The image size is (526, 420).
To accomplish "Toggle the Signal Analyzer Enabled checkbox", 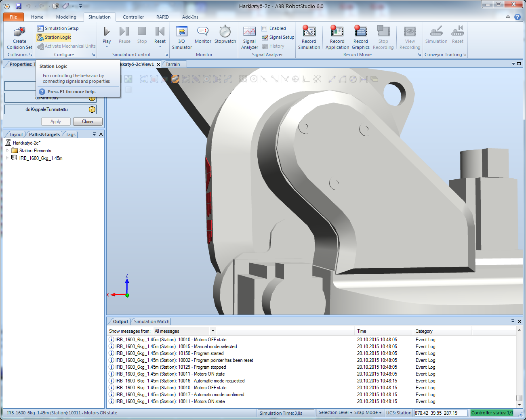I will (264, 28).
